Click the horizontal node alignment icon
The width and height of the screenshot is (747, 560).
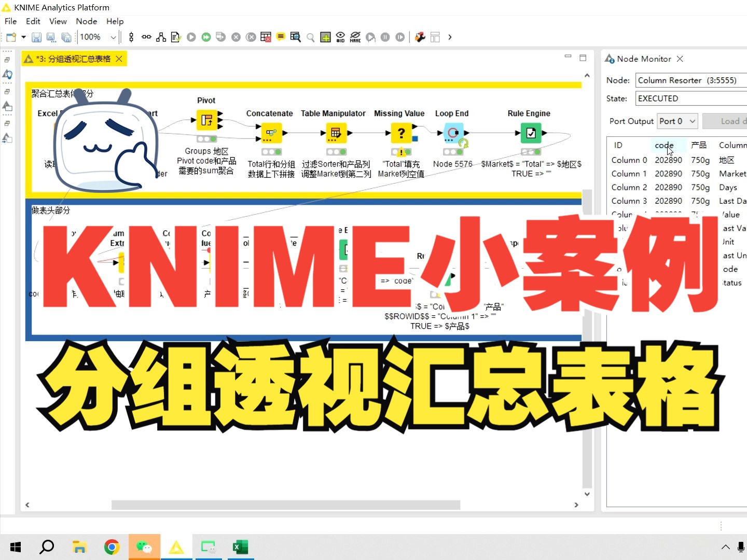point(146,37)
